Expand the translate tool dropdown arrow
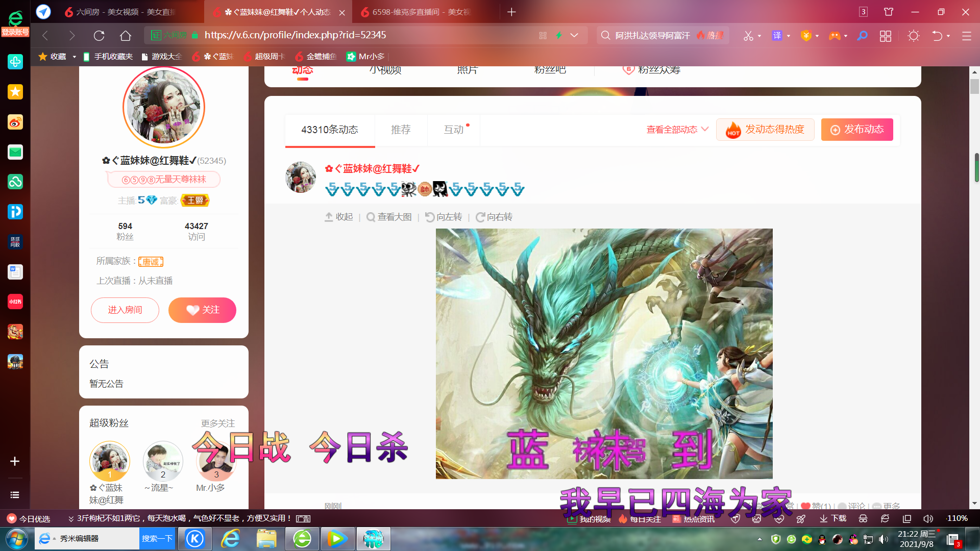Image resolution: width=980 pixels, height=551 pixels. tap(789, 36)
